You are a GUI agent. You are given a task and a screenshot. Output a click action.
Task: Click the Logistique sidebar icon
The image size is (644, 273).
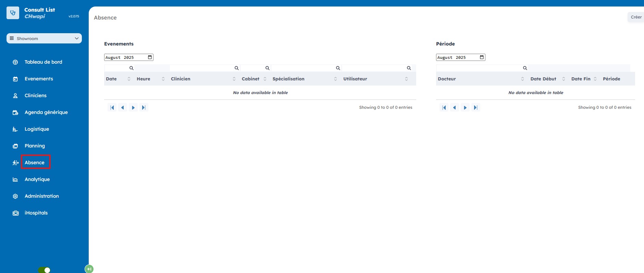15,129
